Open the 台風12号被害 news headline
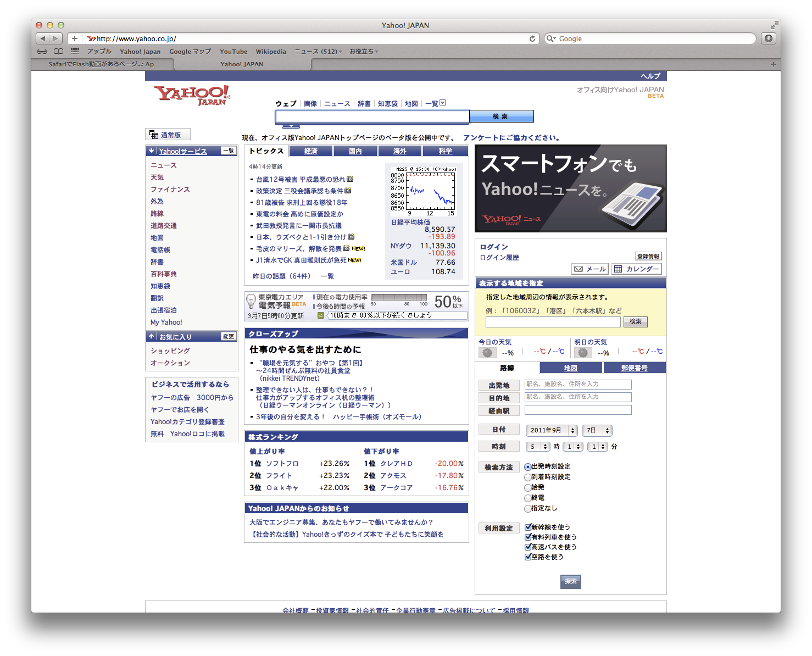Viewport: 812px width, 656px height. pyautogui.click(x=301, y=180)
